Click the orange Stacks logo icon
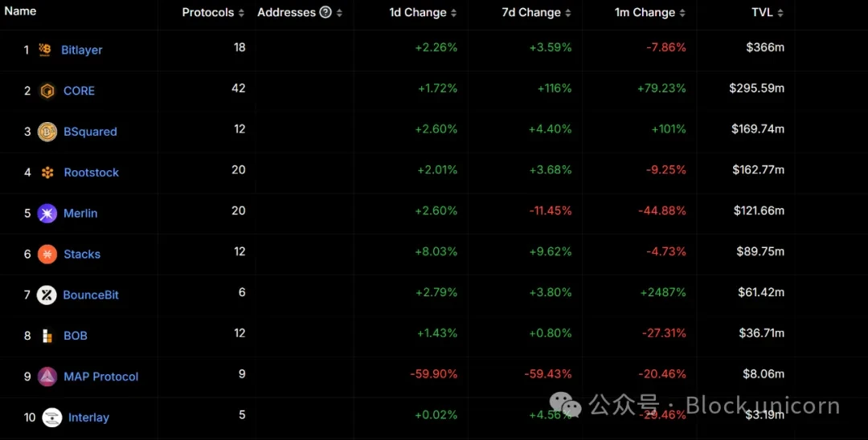Screen dimensions: 868x440 coord(47,255)
